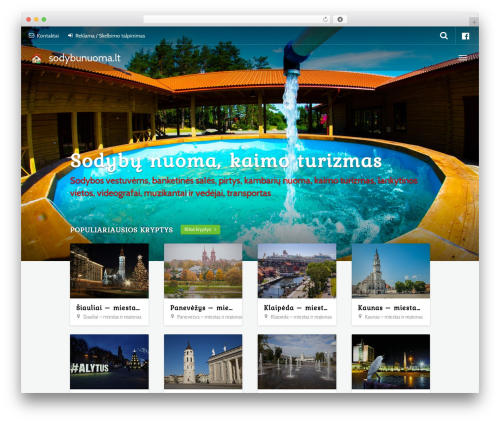Open Klaipėda – miestas card title
This screenshot has width=500, height=423.
click(x=296, y=308)
